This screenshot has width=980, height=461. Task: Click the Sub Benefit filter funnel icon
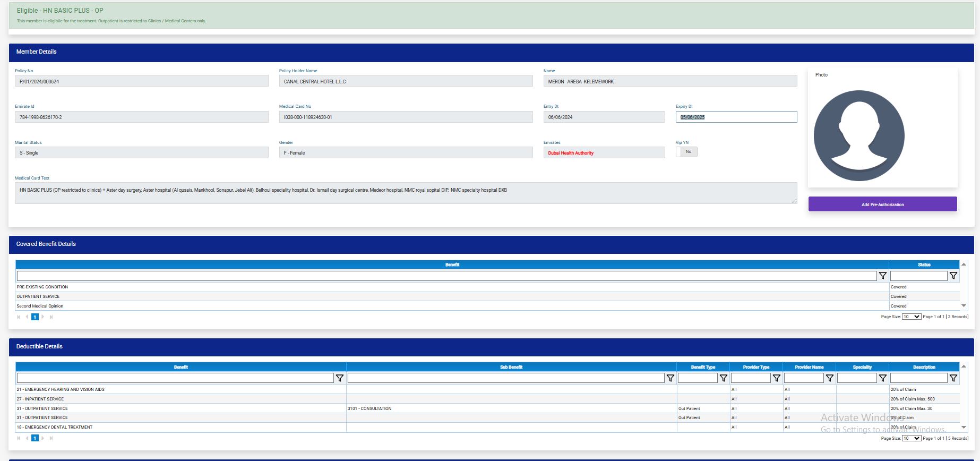[x=670, y=378]
